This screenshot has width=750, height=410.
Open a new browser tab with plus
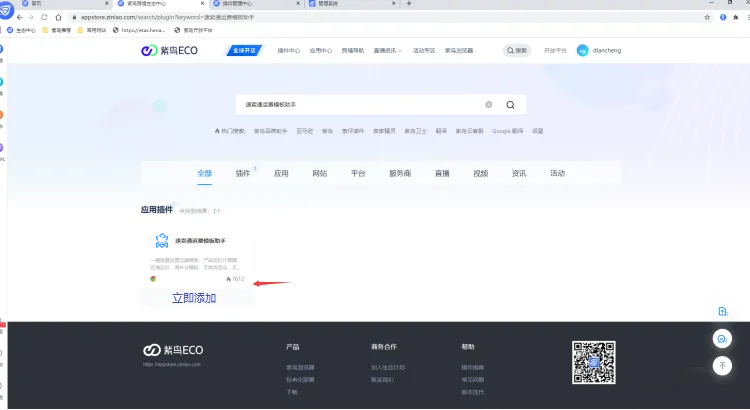(x=408, y=3)
